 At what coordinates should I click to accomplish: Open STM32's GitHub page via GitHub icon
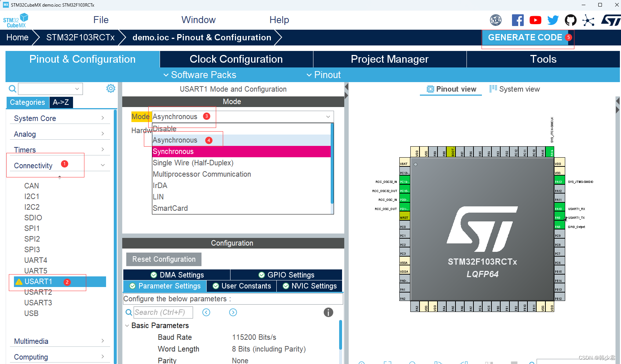(570, 20)
